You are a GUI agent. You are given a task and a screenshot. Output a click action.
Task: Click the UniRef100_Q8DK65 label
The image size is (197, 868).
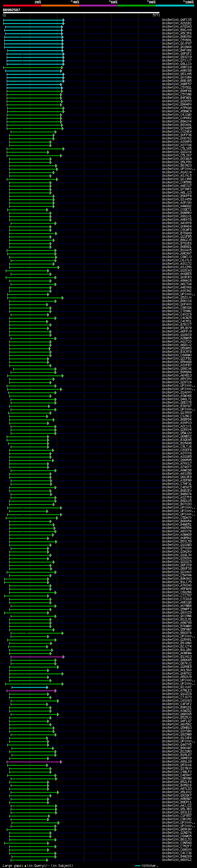pyautogui.click(x=177, y=660)
